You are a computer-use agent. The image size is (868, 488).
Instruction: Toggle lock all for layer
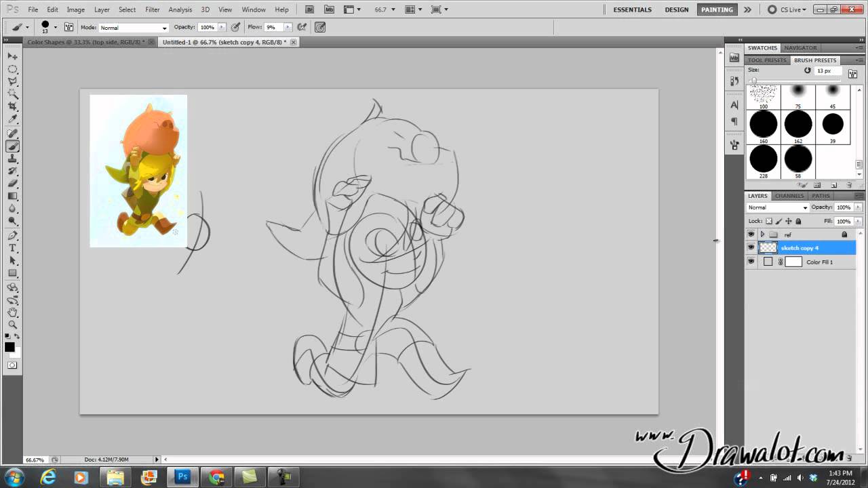798,221
